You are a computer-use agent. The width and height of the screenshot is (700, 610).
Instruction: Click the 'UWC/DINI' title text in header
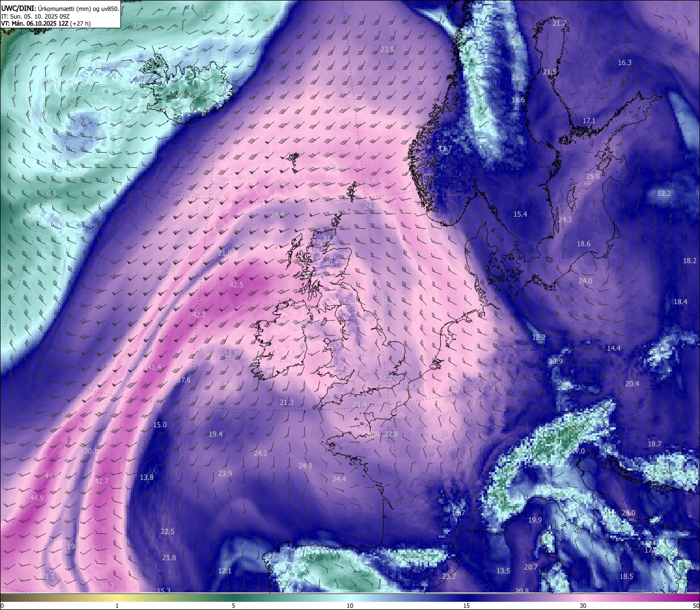pos(18,8)
